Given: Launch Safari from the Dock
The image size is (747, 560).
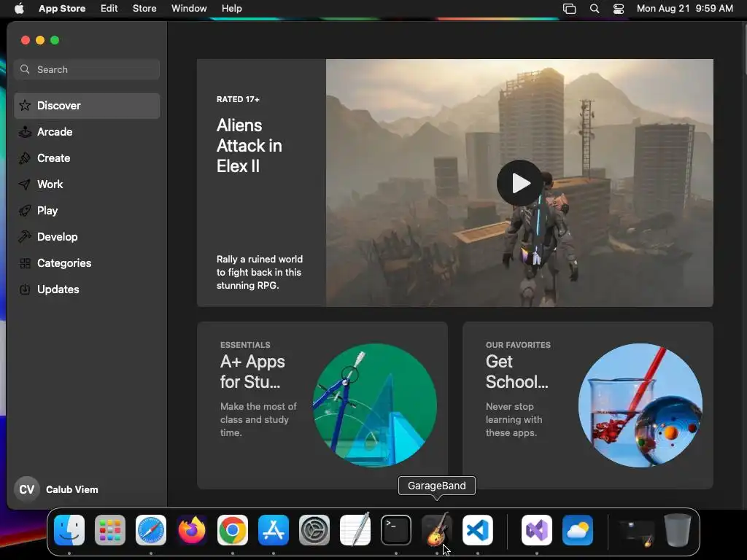Looking at the screenshot, I should click(x=151, y=530).
